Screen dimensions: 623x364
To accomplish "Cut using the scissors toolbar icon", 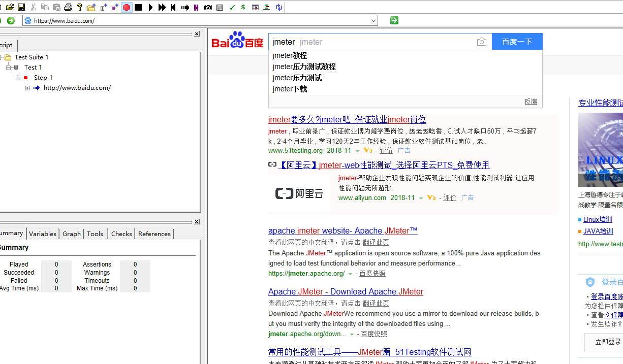I will tap(34, 7).
